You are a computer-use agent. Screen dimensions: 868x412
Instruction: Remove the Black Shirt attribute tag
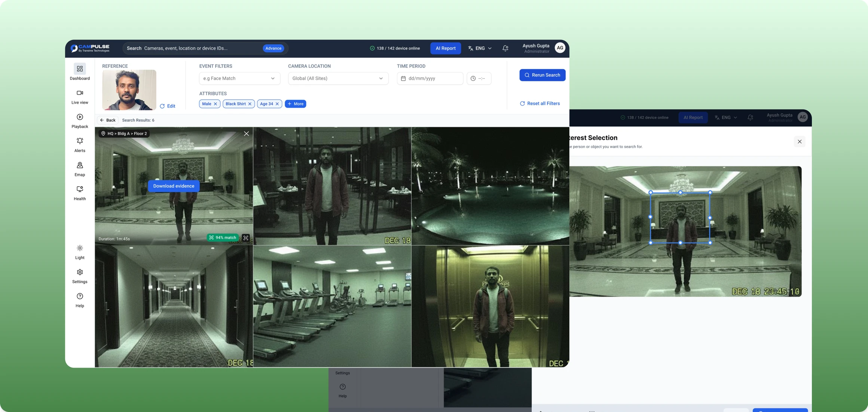tap(250, 104)
